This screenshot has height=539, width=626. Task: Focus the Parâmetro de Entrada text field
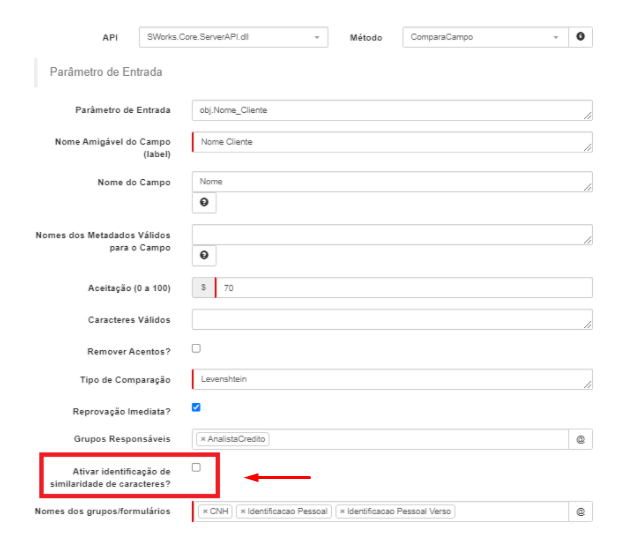click(x=392, y=110)
